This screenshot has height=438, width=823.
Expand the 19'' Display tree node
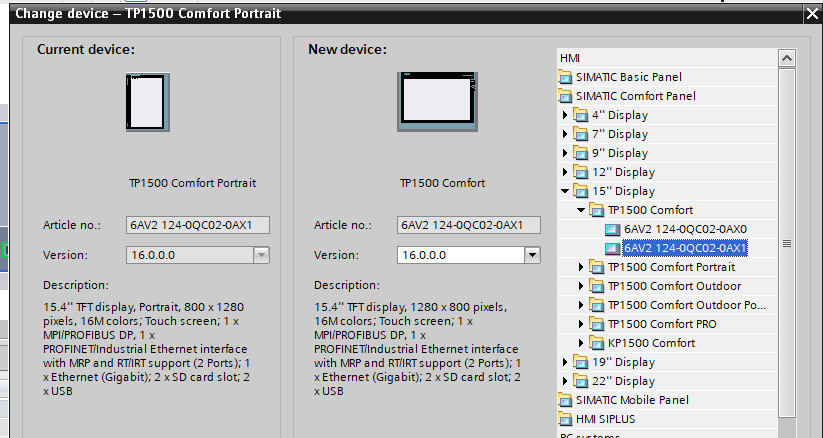click(567, 362)
